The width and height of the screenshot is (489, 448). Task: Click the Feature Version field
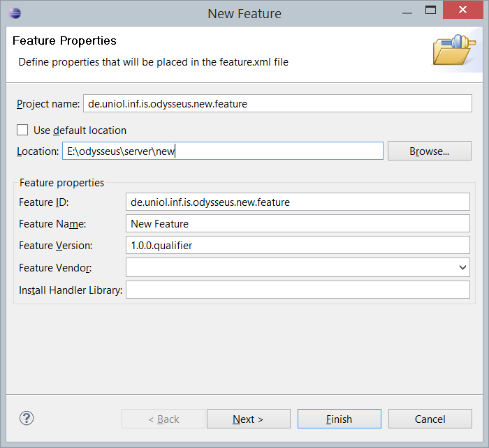coord(298,245)
